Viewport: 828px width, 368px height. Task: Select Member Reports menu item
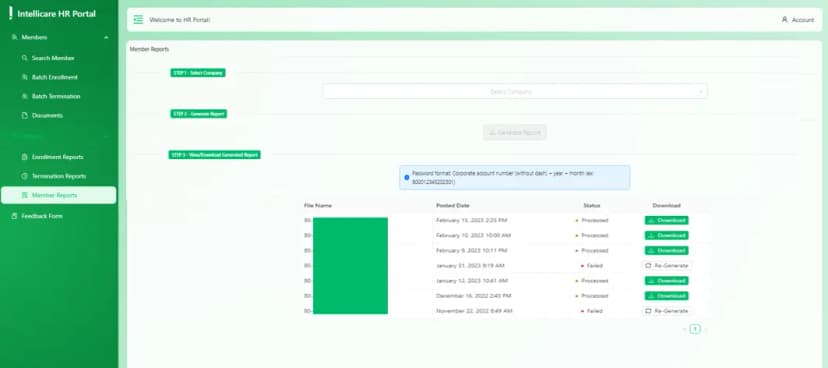tap(59, 195)
